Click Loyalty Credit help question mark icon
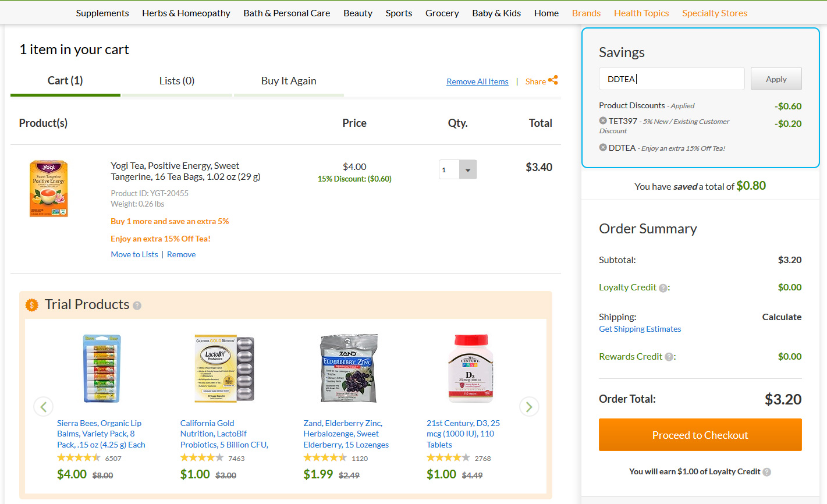Image resolution: width=827 pixels, height=504 pixels. (x=662, y=288)
